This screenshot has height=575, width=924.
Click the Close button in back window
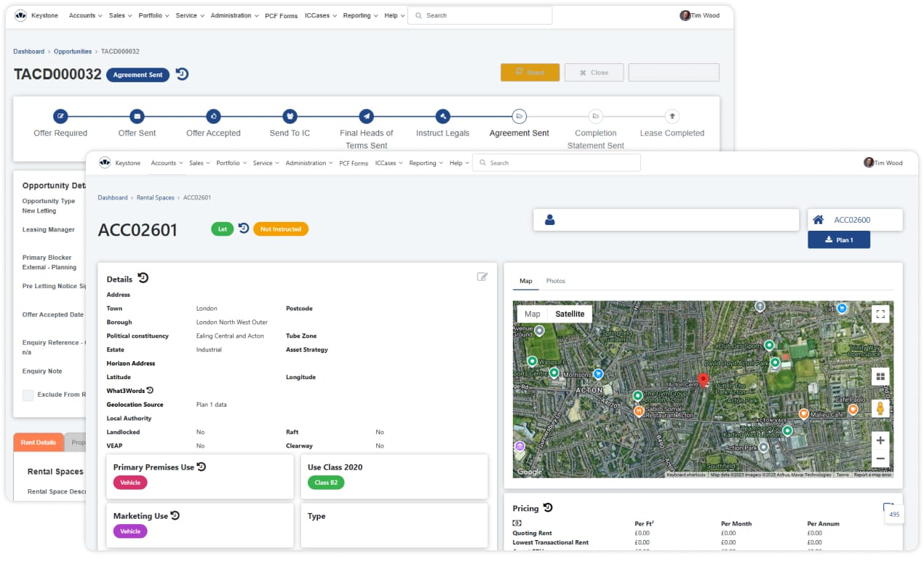pyautogui.click(x=594, y=72)
